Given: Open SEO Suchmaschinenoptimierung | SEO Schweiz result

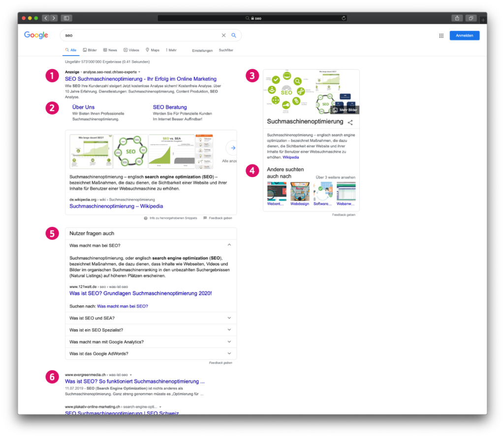Looking at the screenshot, I should 122,412.
